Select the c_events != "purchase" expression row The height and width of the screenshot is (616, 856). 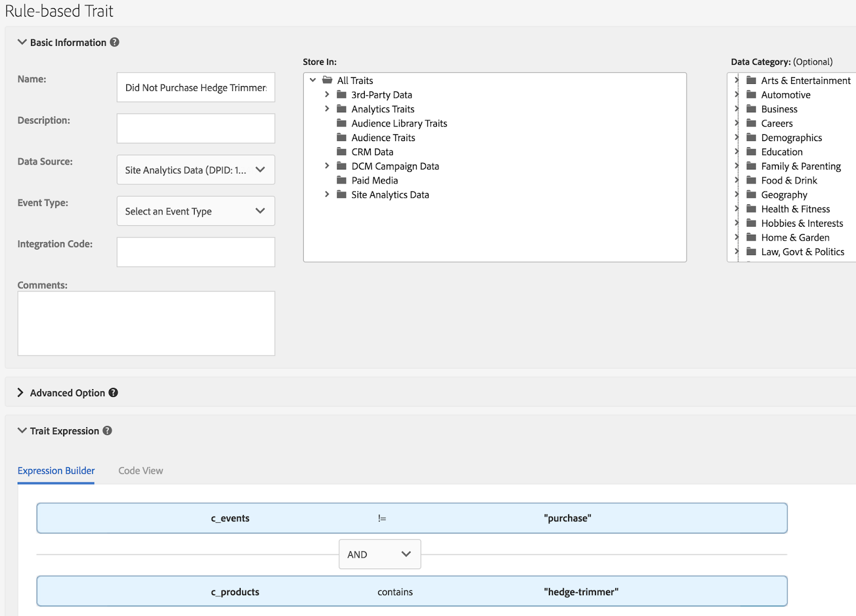pos(412,518)
